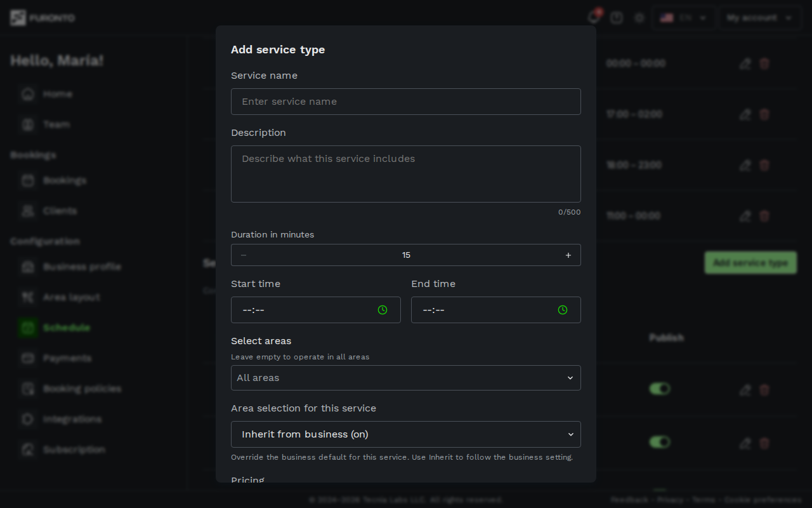Click the Service name input field
This screenshot has width=812, height=508.
[406, 102]
